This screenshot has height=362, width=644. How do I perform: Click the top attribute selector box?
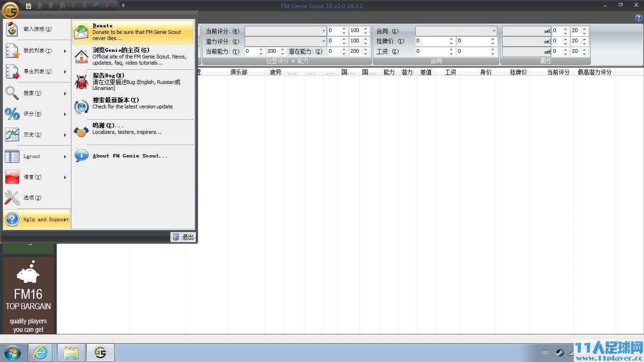point(527,31)
